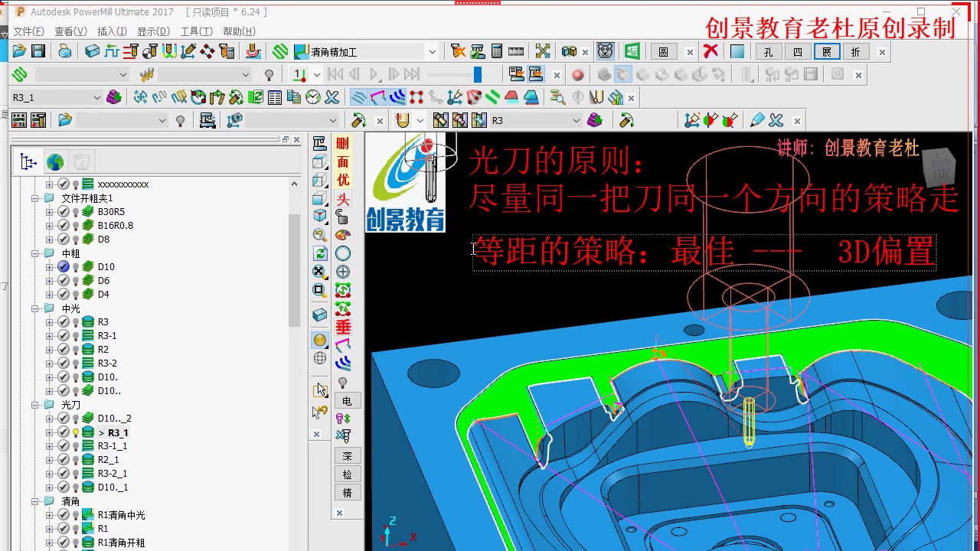980x551 pixels.
Task: Click the 展 button
Action: tap(826, 51)
